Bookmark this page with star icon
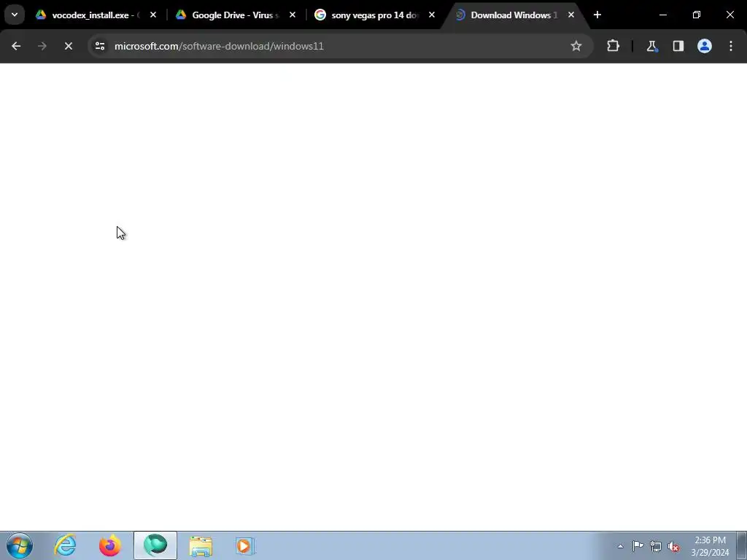Screen dimensions: 747x560 coord(576,46)
